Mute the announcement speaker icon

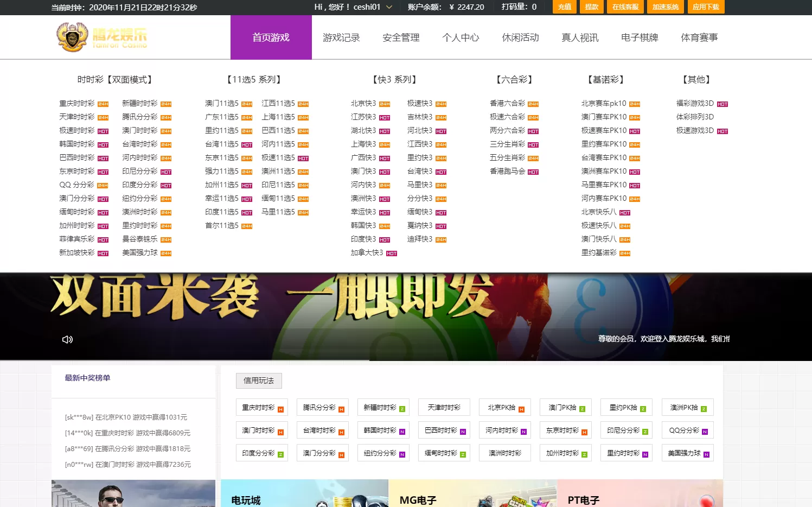click(x=67, y=339)
